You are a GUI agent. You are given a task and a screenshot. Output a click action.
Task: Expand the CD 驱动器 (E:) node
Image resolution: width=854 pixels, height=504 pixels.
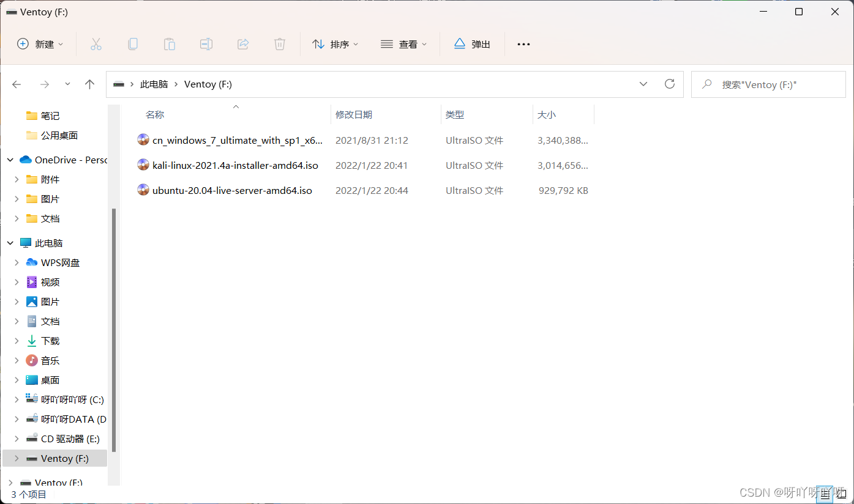(17, 439)
